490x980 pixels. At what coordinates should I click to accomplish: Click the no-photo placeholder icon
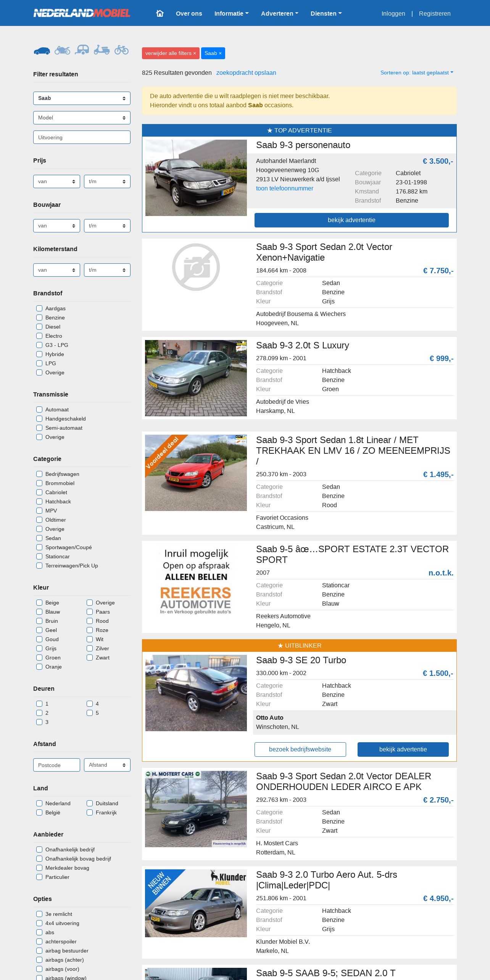pyautogui.click(x=196, y=267)
